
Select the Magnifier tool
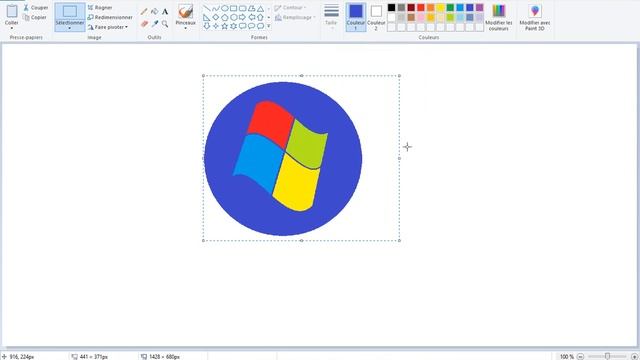pos(165,24)
